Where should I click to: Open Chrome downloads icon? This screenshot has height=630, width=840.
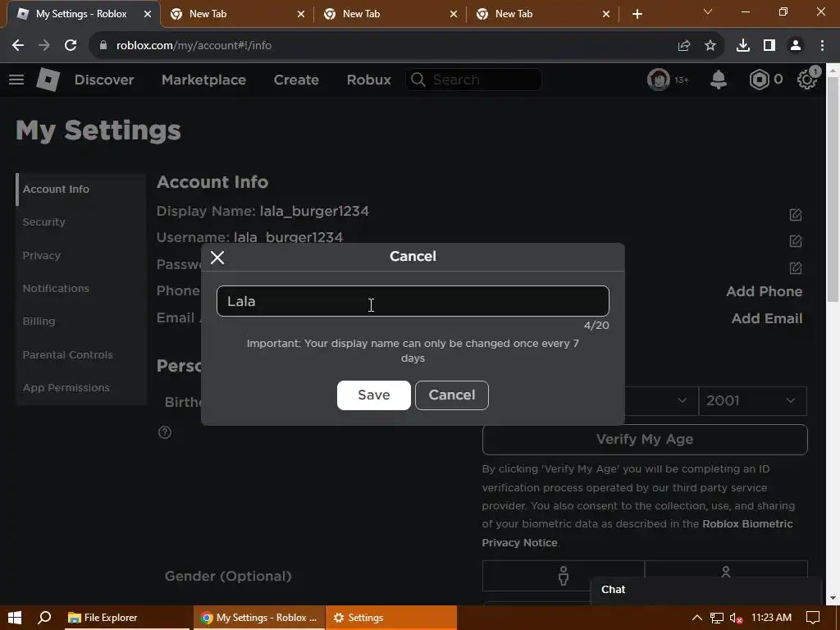click(743, 46)
